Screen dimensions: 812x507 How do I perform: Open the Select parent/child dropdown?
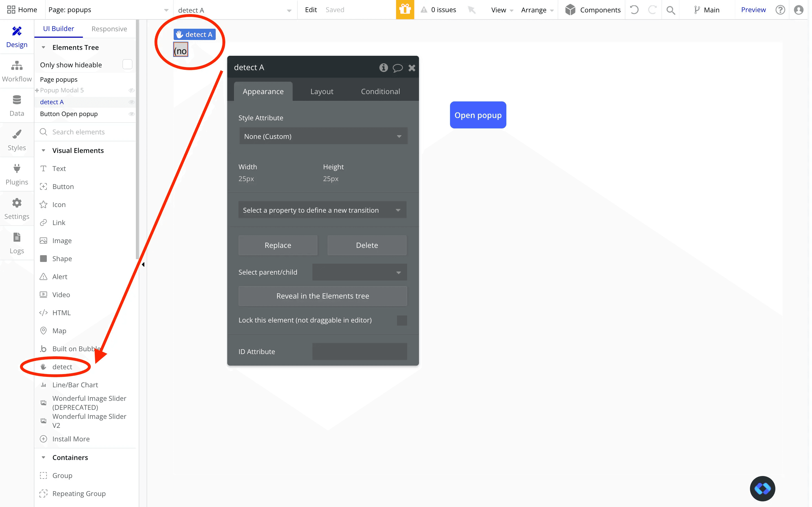click(359, 272)
